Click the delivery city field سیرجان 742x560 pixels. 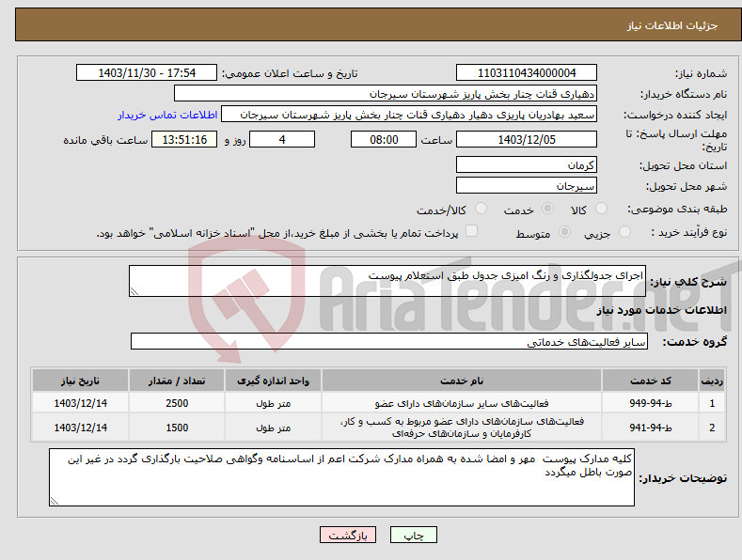527,185
